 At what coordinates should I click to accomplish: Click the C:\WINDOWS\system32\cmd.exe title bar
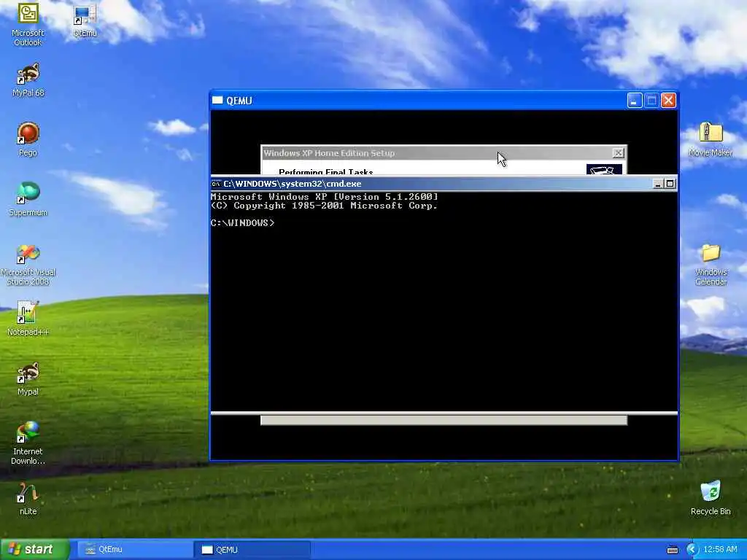444,184
